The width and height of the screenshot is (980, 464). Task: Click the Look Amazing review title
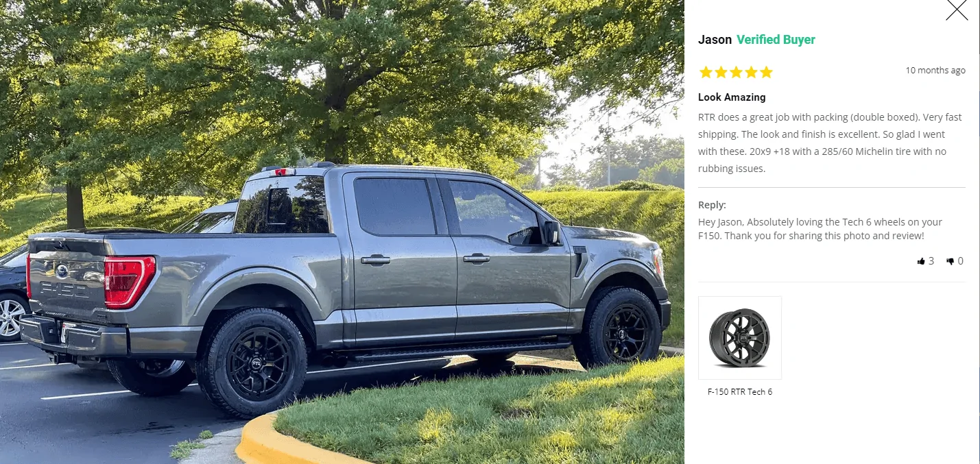click(732, 97)
